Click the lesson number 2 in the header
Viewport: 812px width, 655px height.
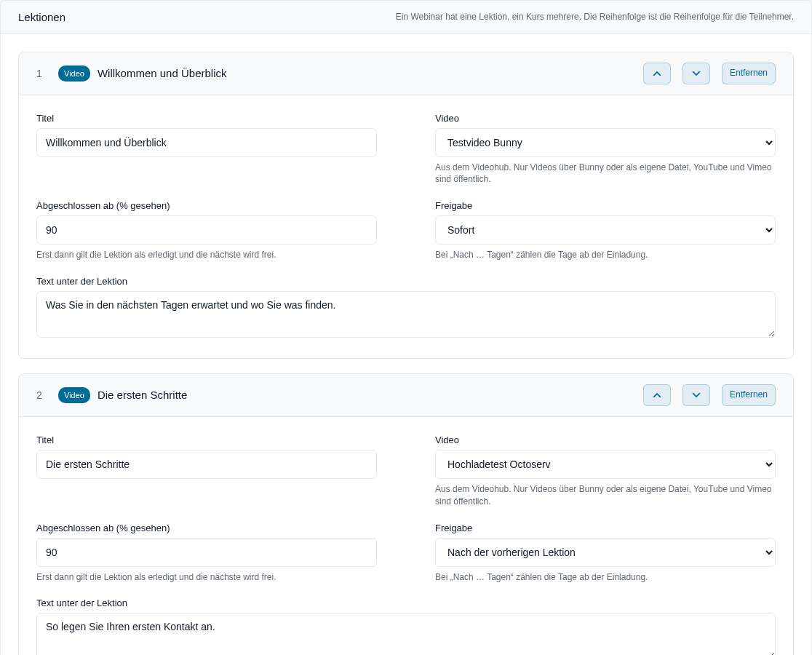tap(39, 395)
